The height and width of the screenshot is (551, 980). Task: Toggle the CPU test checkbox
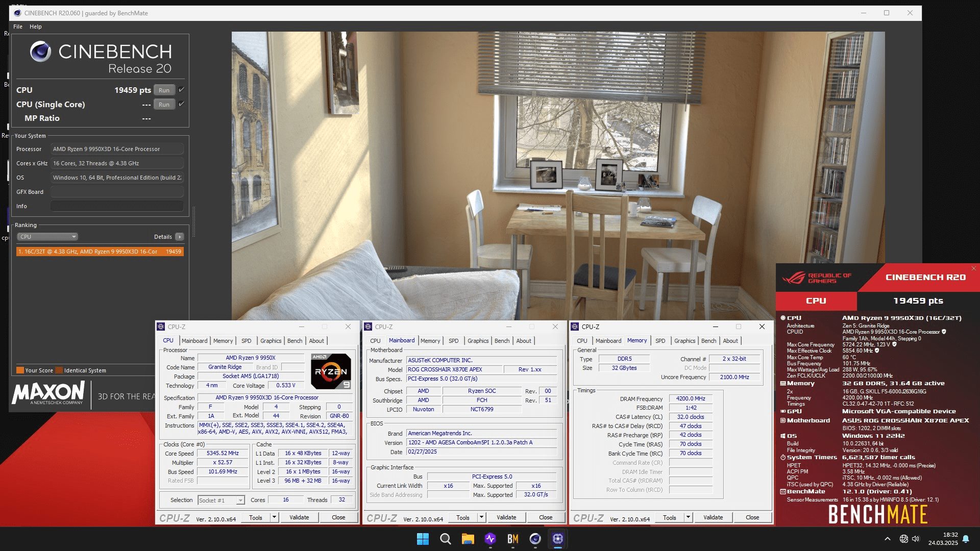click(181, 90)
